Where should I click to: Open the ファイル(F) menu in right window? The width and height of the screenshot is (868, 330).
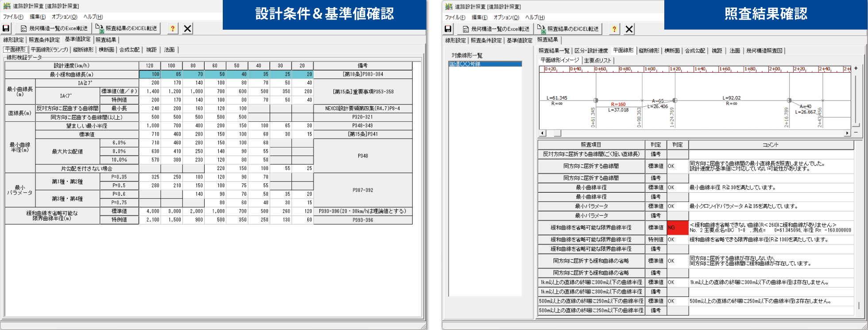[x=455, y=17]
